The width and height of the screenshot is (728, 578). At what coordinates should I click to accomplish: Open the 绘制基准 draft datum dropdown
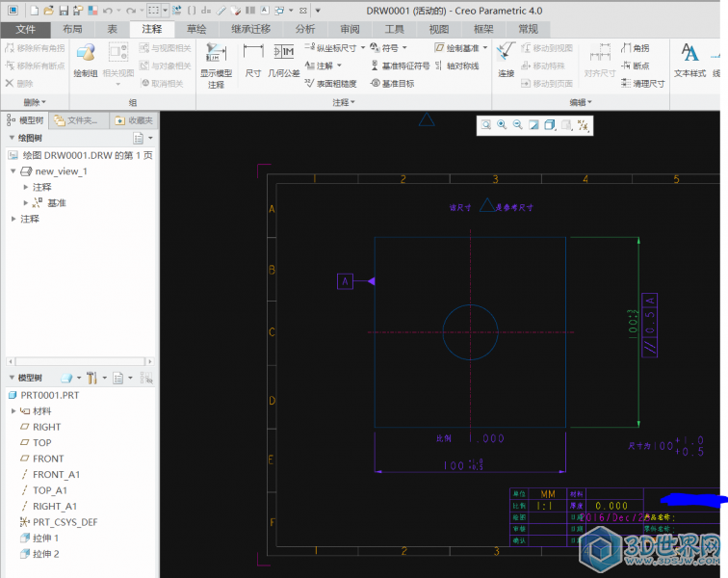tap(485, 48)
